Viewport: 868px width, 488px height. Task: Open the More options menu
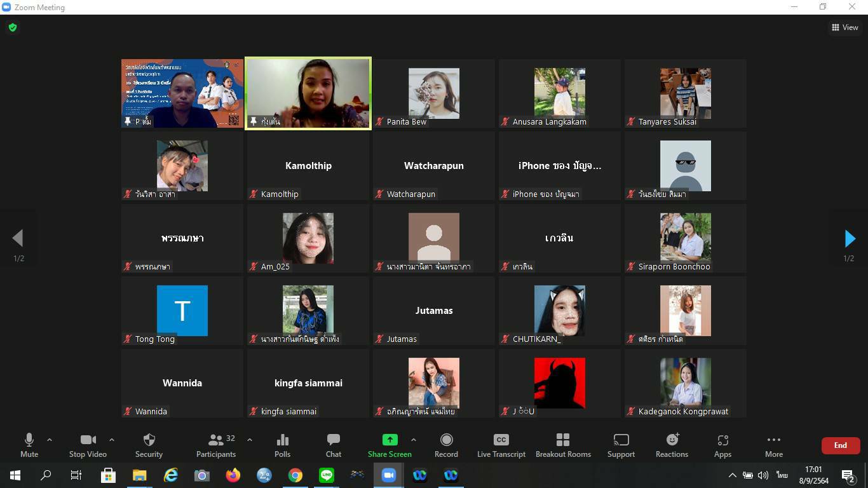pos(773,445)
